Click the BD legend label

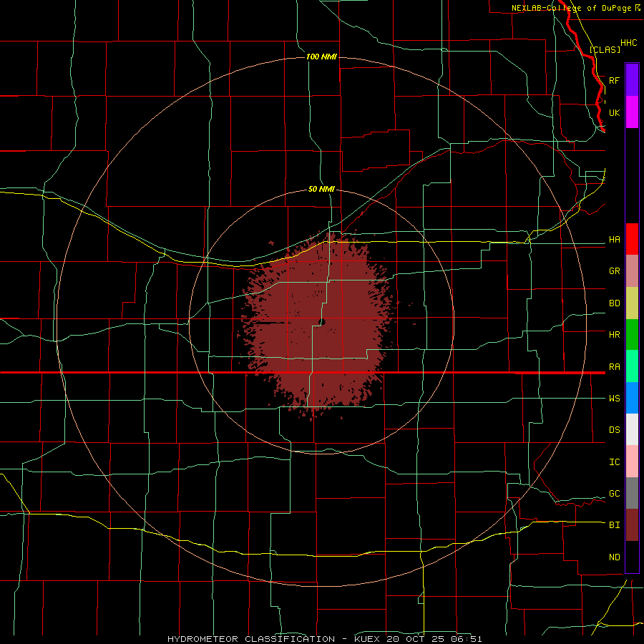click(614, 303)
